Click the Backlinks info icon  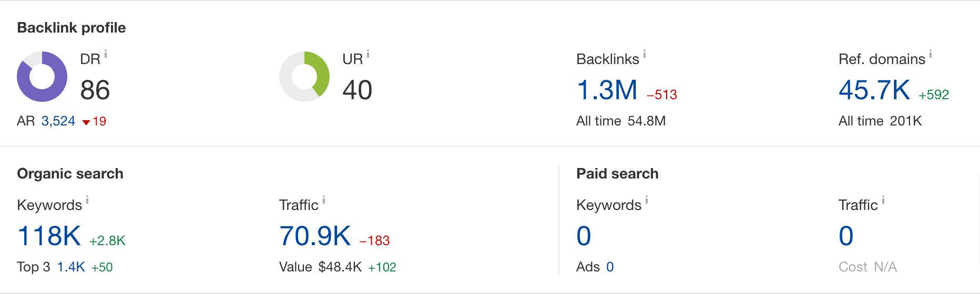645,54
